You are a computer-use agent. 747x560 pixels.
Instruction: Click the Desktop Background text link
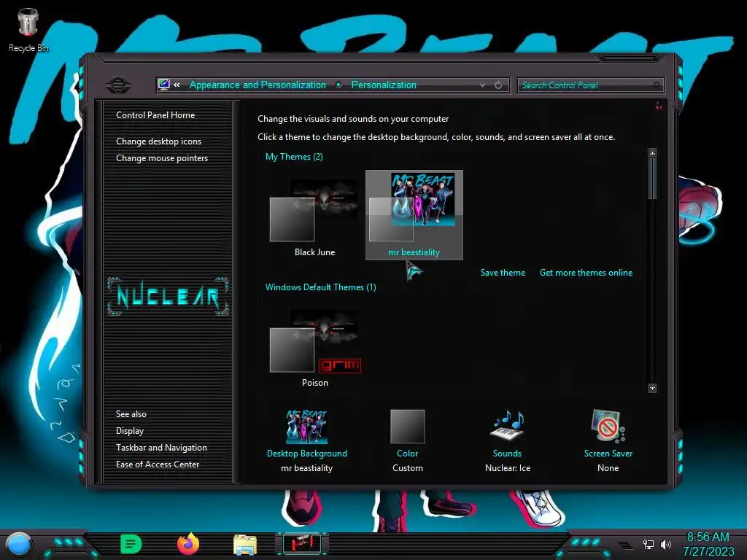pyautogui.click(x=307, y=454)
